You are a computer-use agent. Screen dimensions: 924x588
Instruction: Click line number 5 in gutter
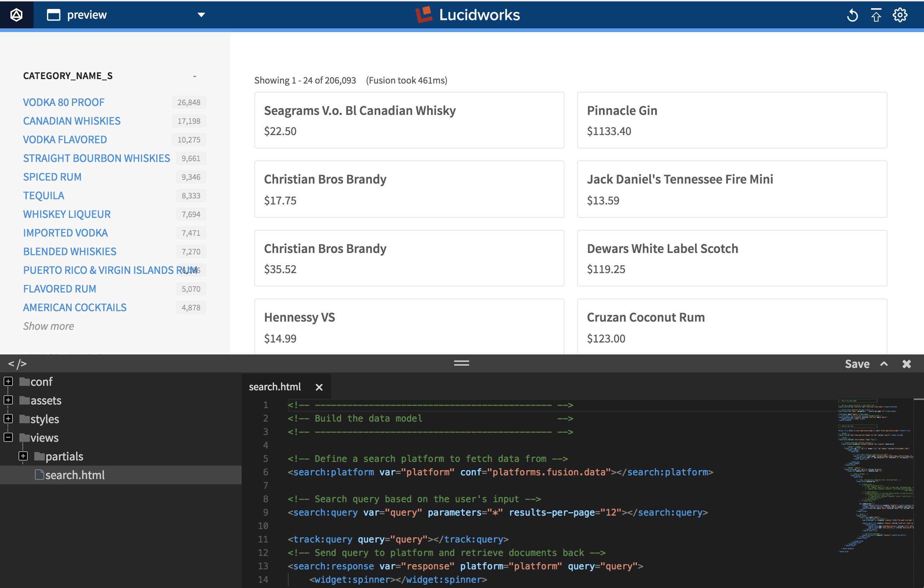(x=265, y=459)
